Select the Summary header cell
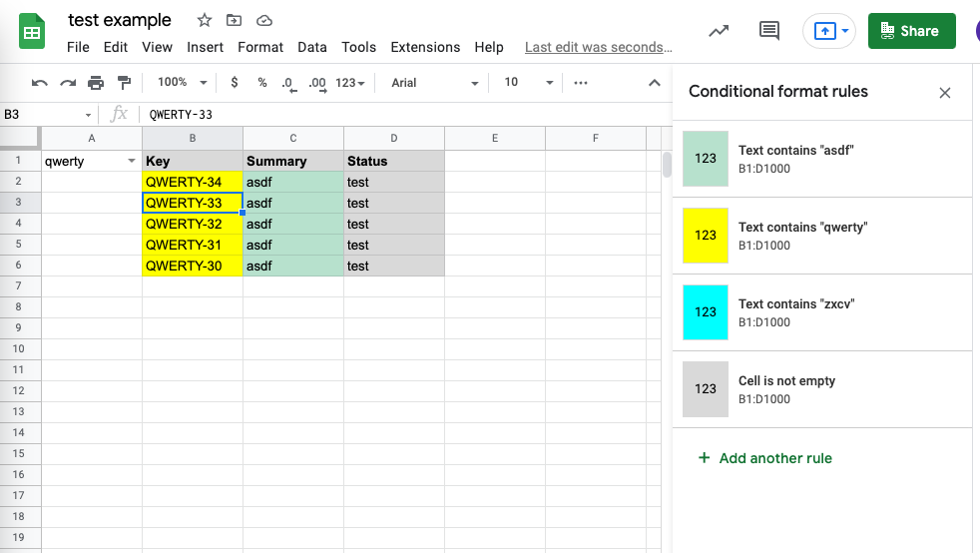Screen dimensions: 980x553 tap(293, 162)
